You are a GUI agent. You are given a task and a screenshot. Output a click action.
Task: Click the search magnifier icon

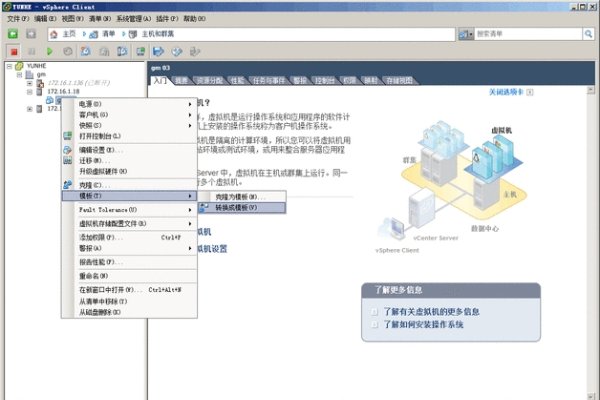(589, 33)
